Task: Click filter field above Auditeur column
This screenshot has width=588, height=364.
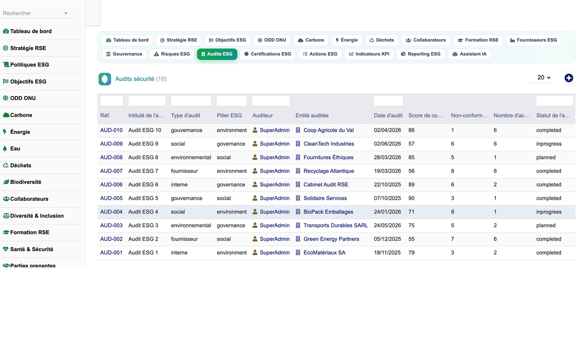Action: point(271,101)
